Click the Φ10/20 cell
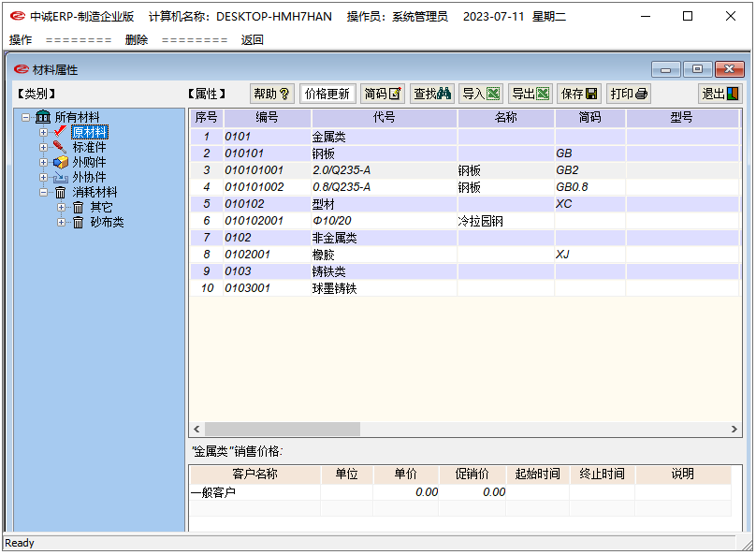756x555 pixels. (385, 221)
